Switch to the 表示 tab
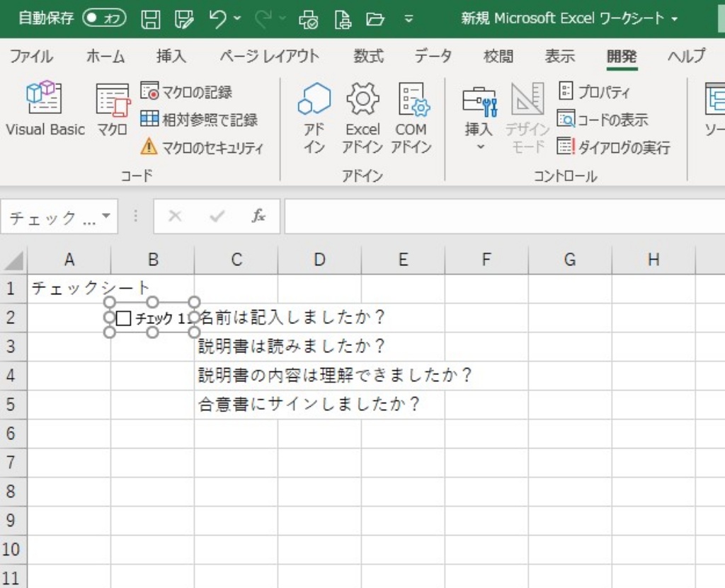The width and height of the screenshot is (725, 588). (560, 57)
